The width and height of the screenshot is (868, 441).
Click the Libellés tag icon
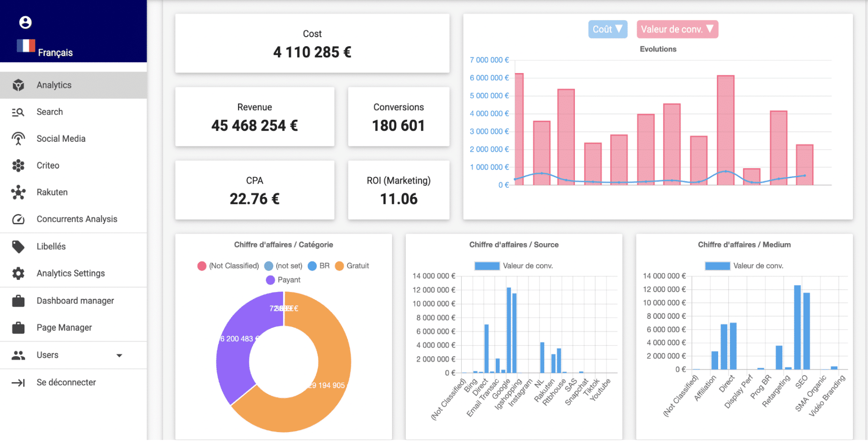click(18, 247)
